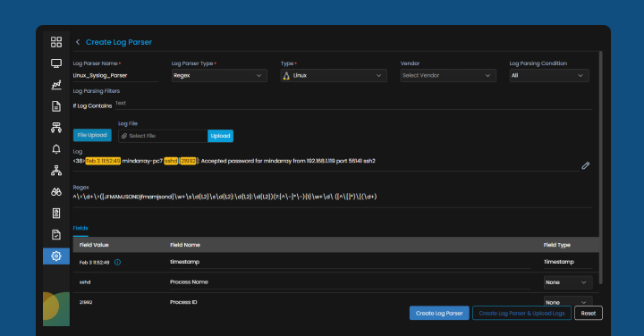644x336 pixels.
Task: Click the Reset button
Action: click(589, 313)
